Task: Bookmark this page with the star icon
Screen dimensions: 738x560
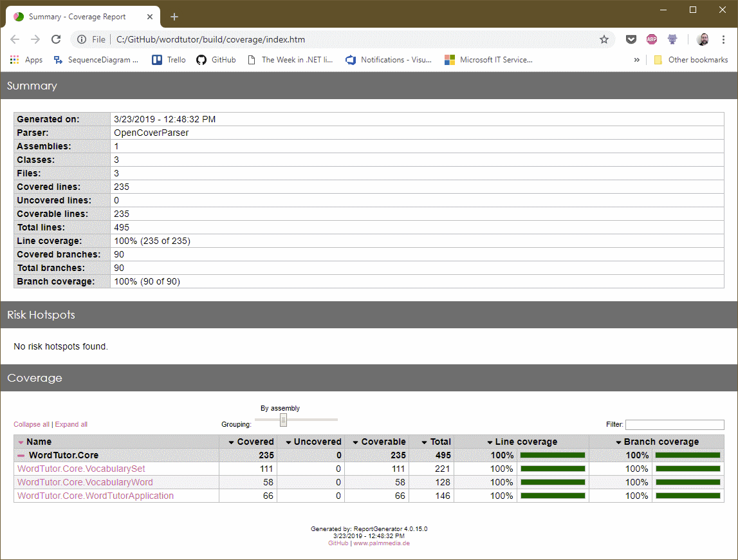Action: click(604, 39)
